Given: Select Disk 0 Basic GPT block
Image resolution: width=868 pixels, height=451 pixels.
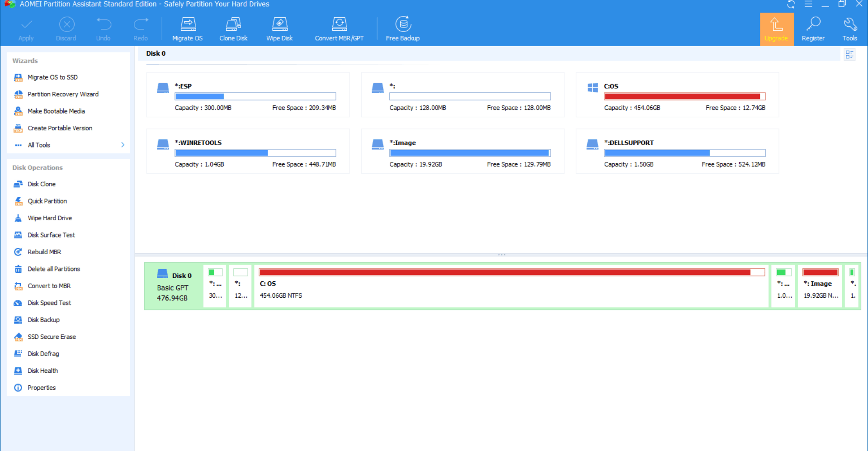Looking at the screenshot, I should pyautogui.click(x=174, y=286).
